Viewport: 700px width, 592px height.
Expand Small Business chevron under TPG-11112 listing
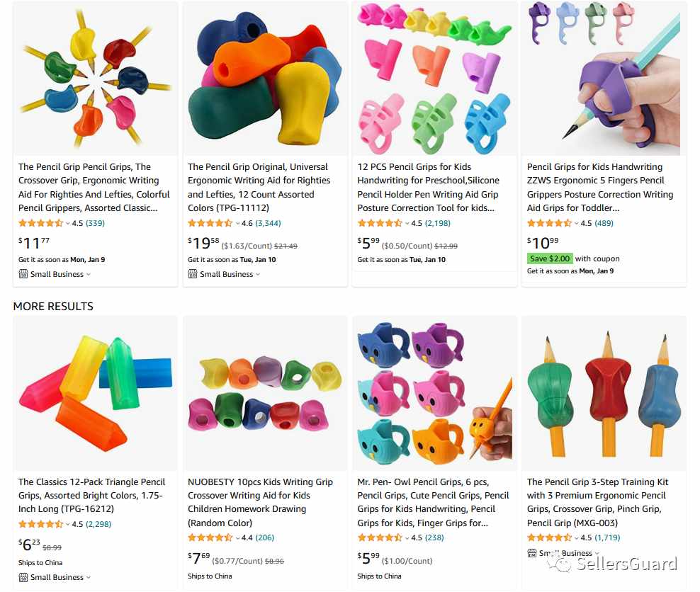point(258,274)
